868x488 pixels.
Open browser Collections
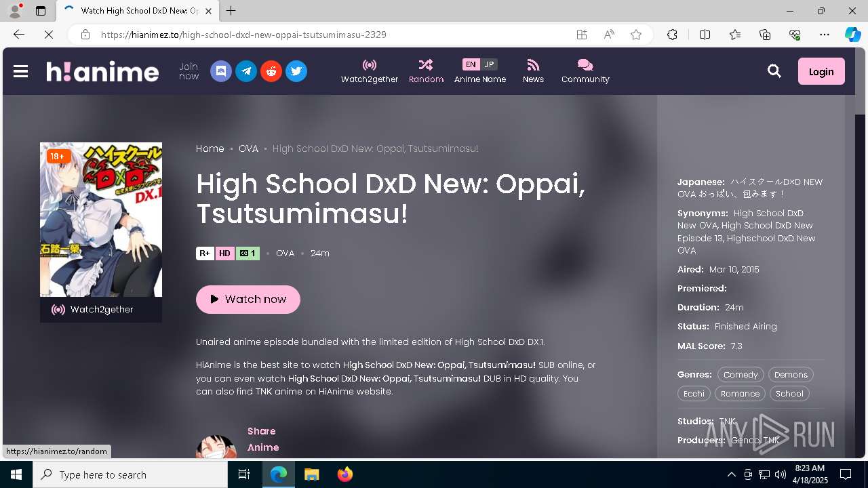pyautogui.click(x=765, y=35)
